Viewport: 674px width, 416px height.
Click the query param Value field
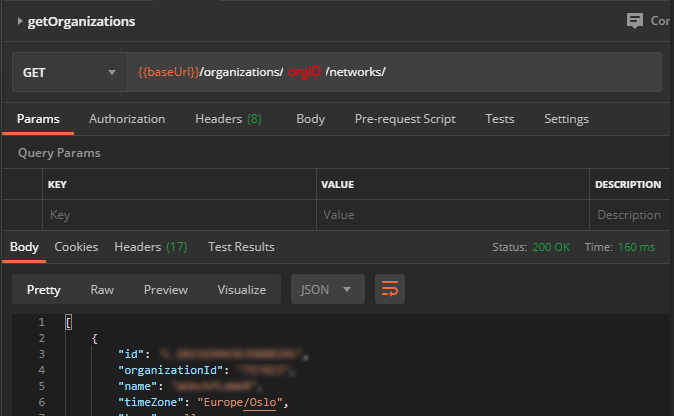coord(450,215)
